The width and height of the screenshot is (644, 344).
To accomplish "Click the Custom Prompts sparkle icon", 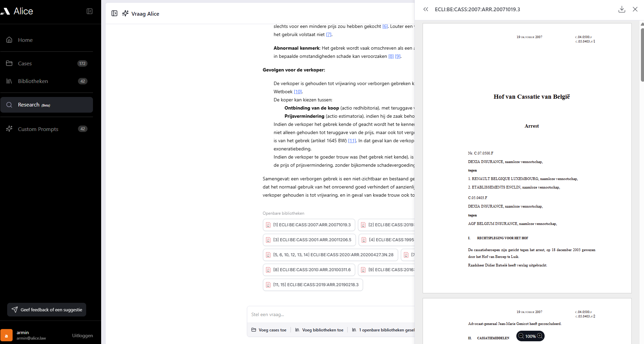I will [x=9, y=129].
